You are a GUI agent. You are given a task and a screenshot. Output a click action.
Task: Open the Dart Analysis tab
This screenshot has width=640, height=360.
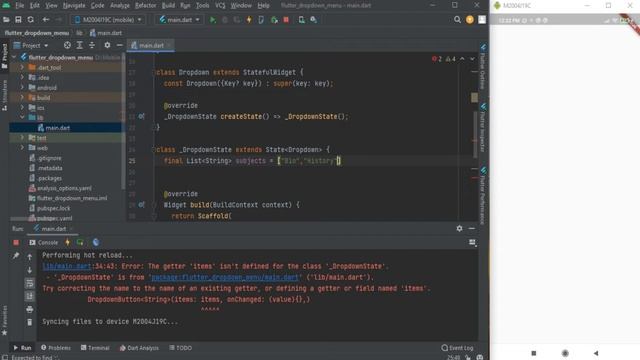click(139, 348)
